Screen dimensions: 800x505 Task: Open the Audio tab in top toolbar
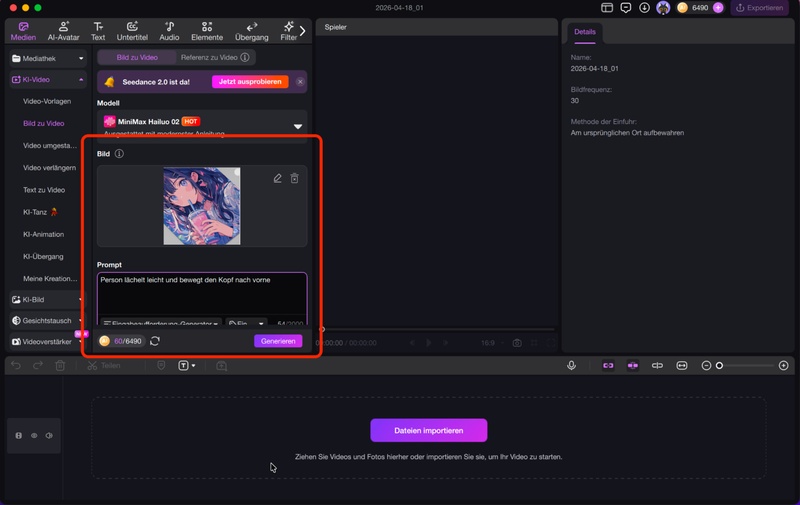click(169, 30)
